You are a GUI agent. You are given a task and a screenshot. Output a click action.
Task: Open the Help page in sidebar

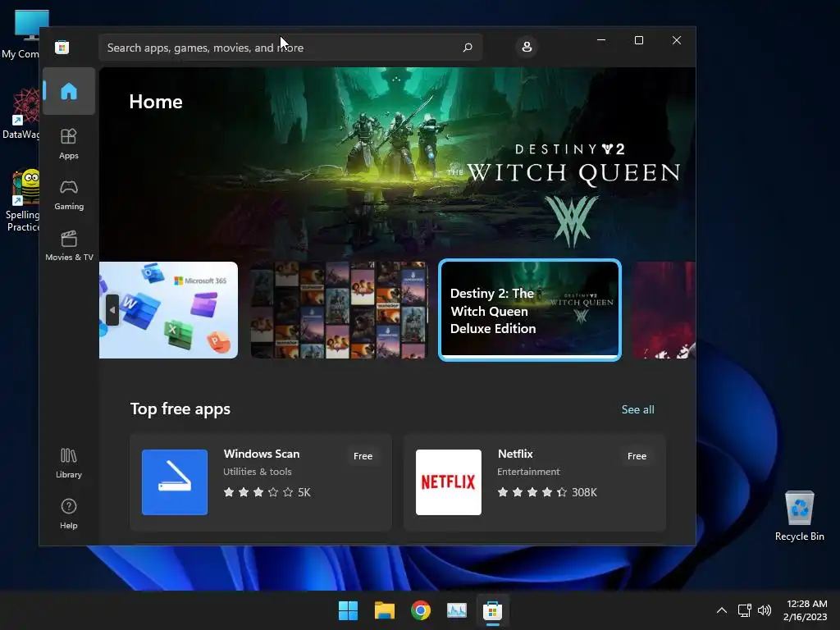(x=69, y=514)
